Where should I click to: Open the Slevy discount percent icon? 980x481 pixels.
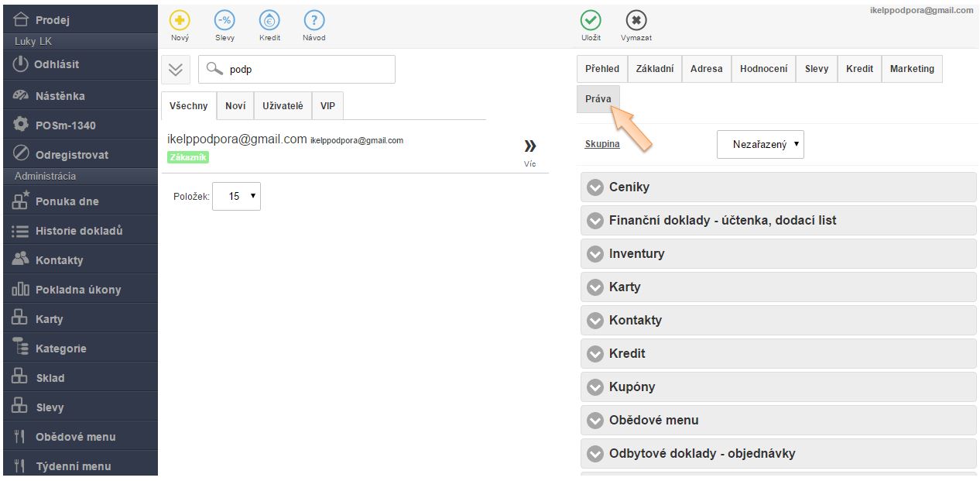point(224,21)
